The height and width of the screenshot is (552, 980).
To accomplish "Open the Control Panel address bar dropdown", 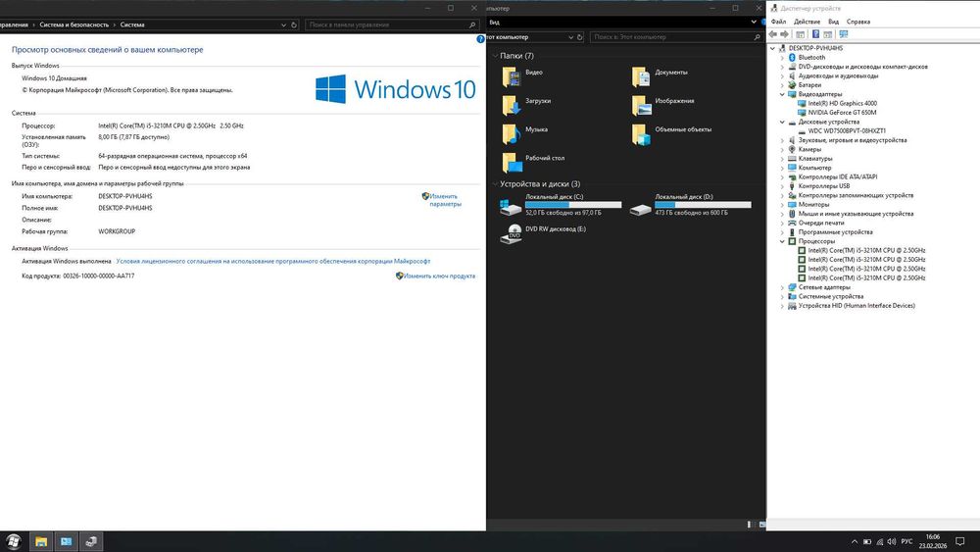I will coord(283,25).
